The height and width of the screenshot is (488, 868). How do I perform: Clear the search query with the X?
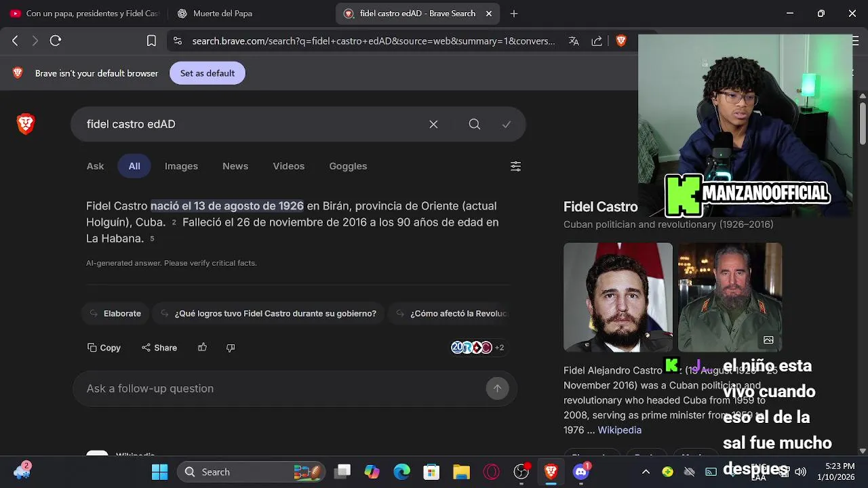[433, 124]
